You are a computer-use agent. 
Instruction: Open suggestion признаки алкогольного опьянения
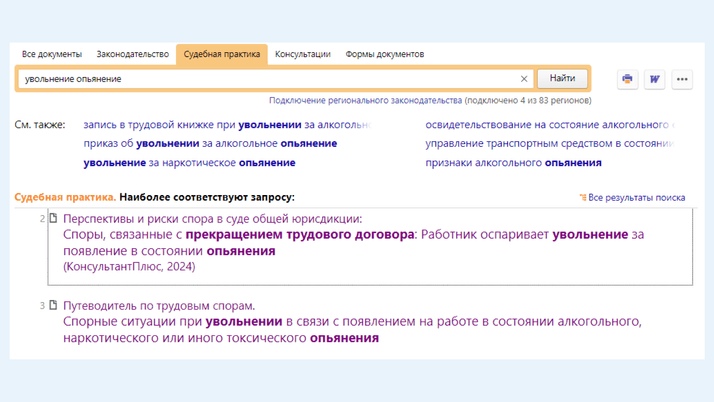pos(514,163)
